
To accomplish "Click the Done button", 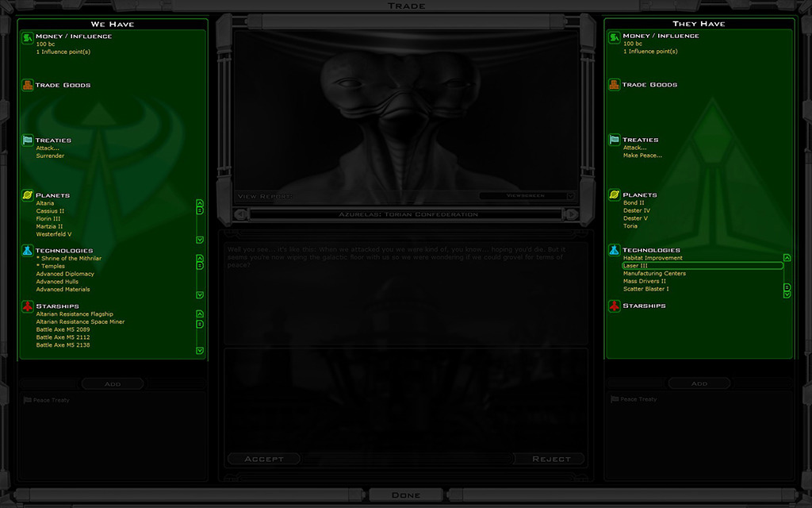I will pos(406,495).
